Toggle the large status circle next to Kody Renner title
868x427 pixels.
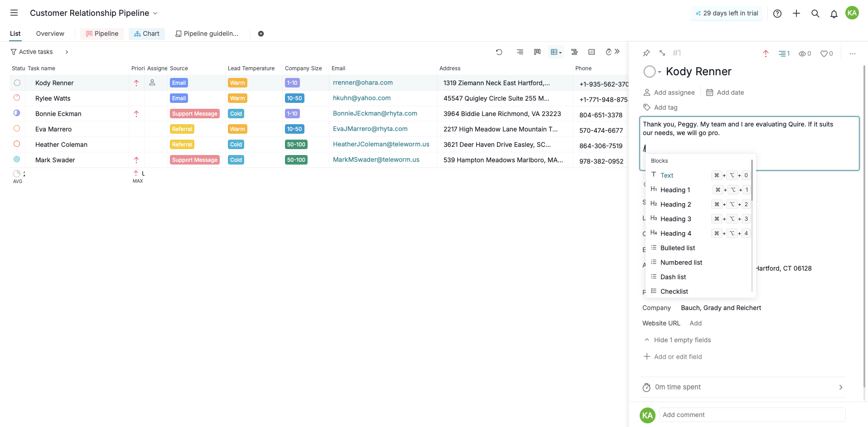pyautogui.click(x=649, y=72)
